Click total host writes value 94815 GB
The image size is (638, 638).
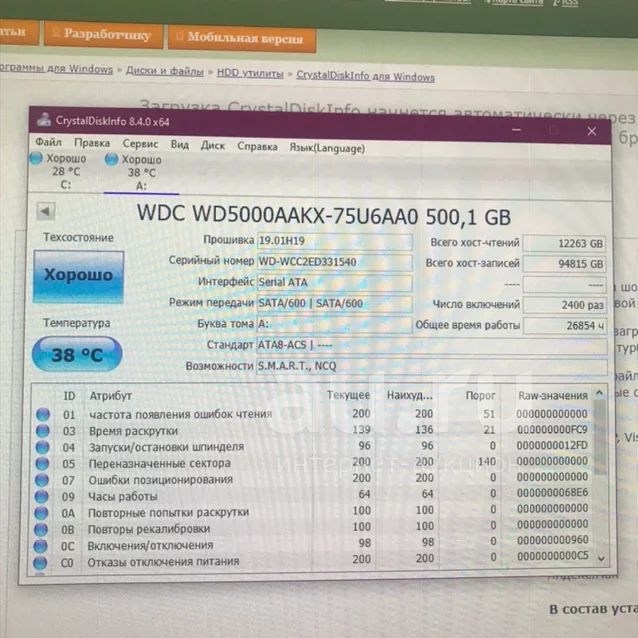point(564,264)
